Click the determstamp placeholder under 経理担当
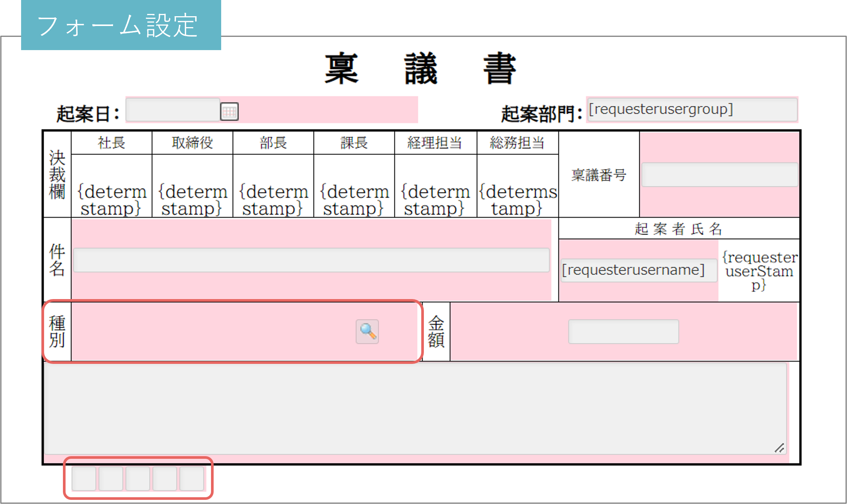 pyautogui.click(x=435, y=200)
